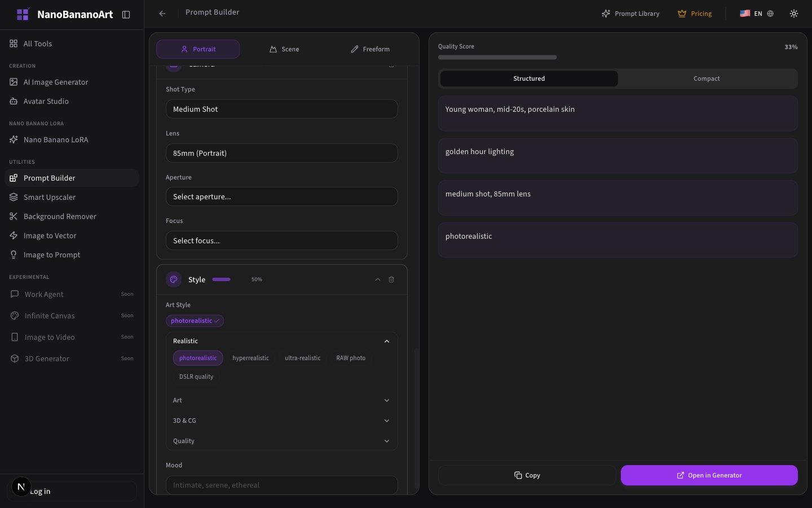Deselect the photorealistic style chip
Screen dimensions: 812x508
[x=198, y=358]
